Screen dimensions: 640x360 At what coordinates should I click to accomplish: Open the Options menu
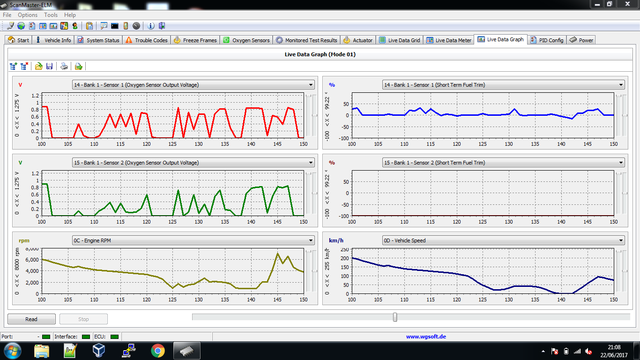[27, 15]
